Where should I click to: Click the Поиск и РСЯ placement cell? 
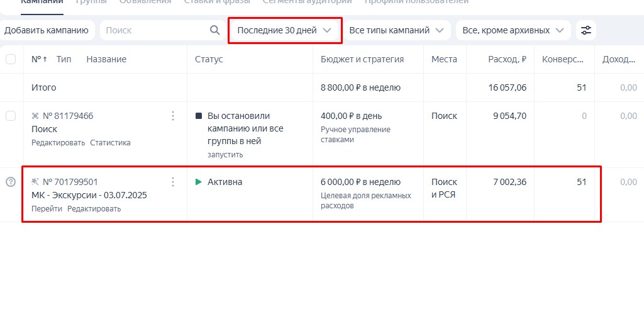(444, 188)
